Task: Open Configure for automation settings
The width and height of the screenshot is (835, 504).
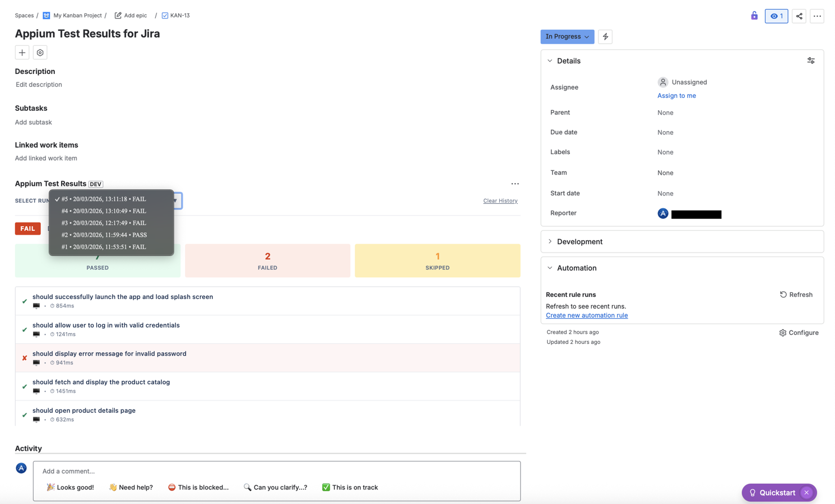Action: 798,333
